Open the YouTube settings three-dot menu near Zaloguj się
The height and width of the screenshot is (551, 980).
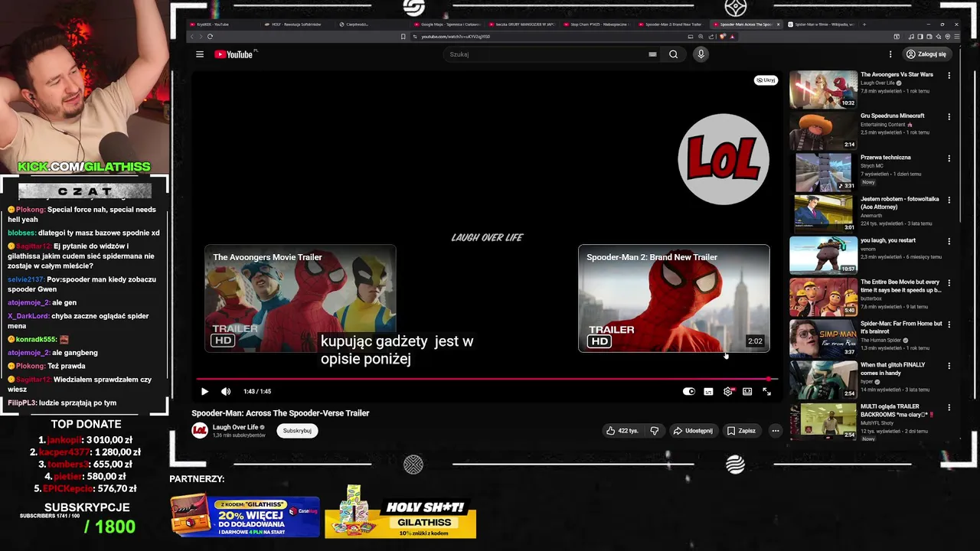coord(890,54)
